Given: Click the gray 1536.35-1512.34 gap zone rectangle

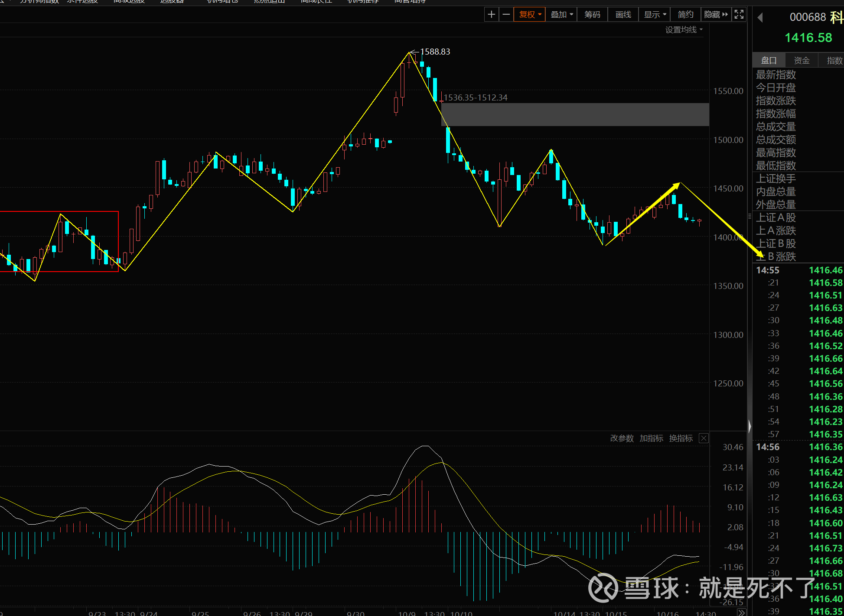Looking at the screenshot, I should (x=575, y=114).
